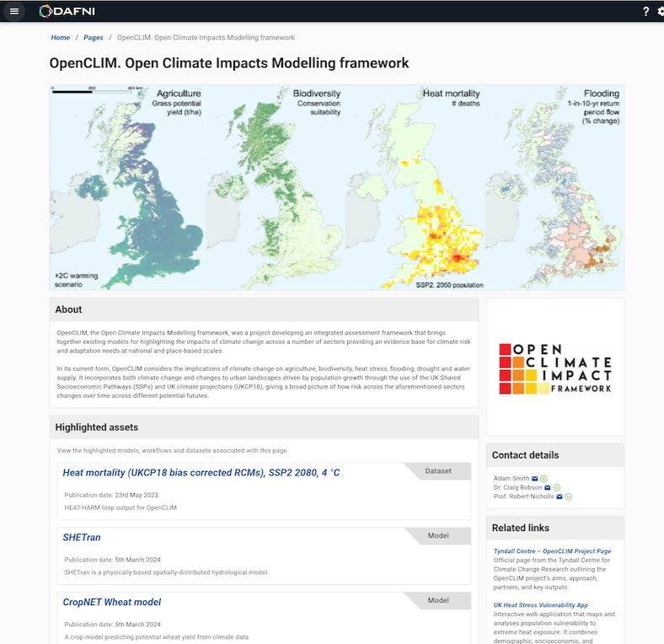Open the settings gear icon

(661, 12)
